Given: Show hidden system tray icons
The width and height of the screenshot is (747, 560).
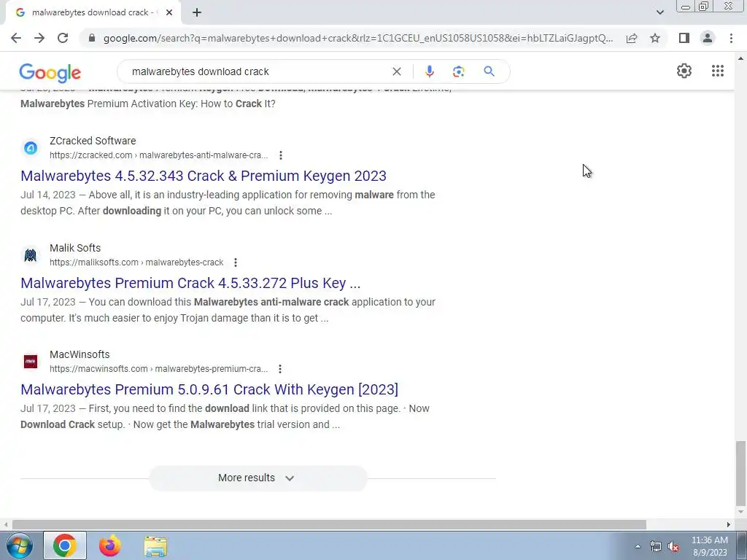Looking at the screenshot, I should tap(638, 546).
